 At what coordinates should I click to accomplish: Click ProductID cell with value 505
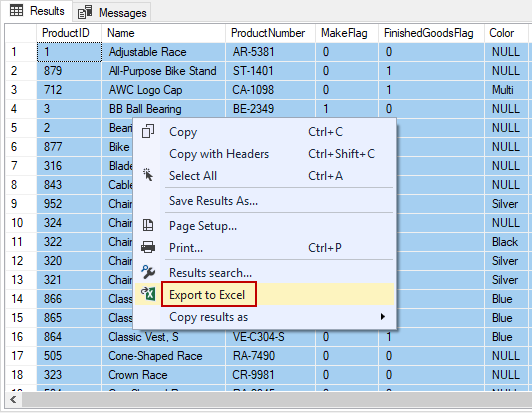click(69, 356)
